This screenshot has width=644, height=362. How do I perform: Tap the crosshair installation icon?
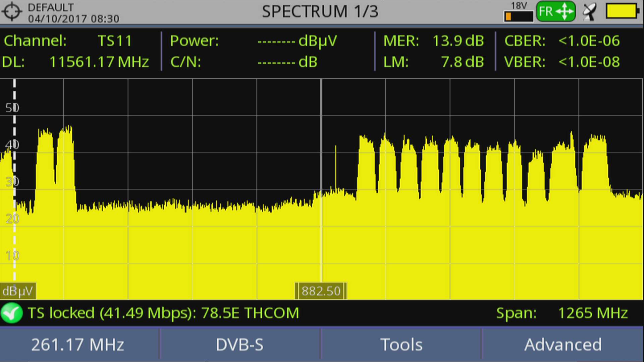pyautogui.click(x=12, y=12)
